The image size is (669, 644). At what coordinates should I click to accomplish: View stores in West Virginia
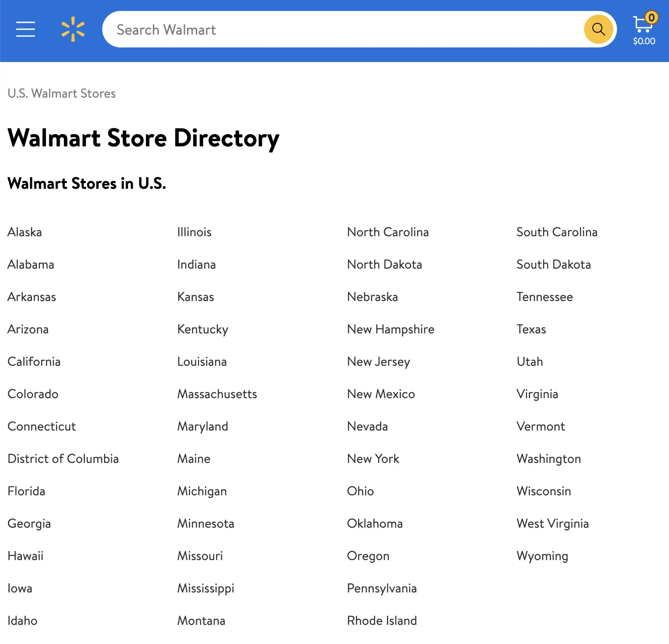[x=553, y=524]
